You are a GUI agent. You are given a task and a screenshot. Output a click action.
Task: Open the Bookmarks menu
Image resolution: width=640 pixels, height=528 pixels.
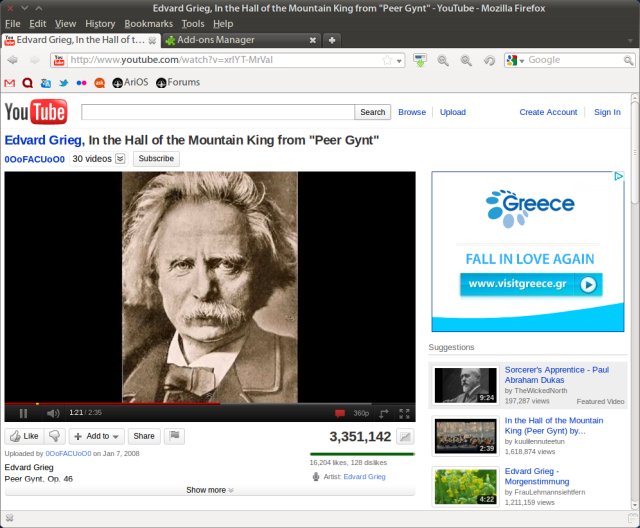[x=148, y=23]
